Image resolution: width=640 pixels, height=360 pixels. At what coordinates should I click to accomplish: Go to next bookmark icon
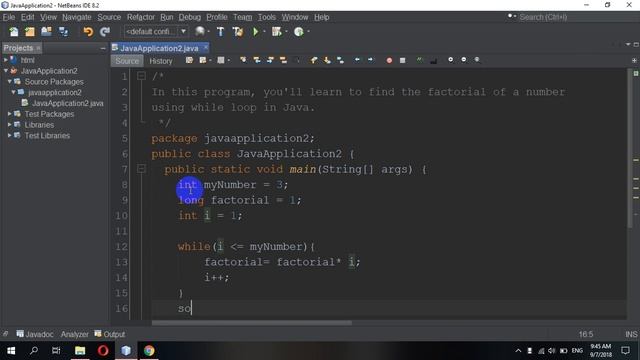(327, 60)
